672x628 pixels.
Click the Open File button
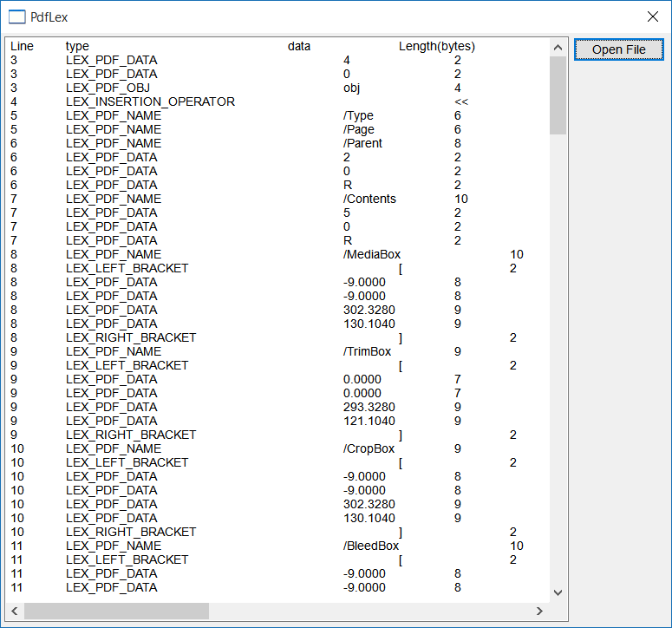point(618,49)
